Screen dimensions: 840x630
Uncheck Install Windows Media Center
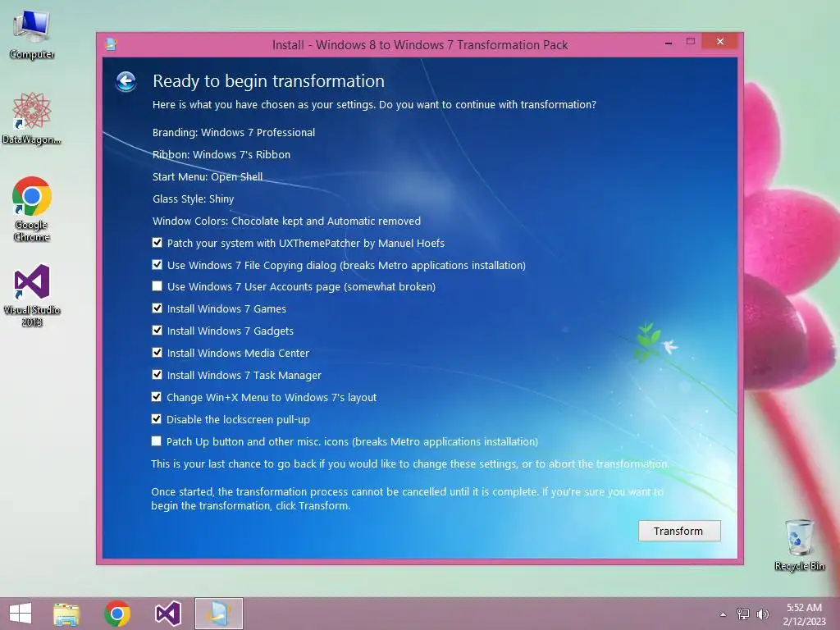pyautogui.click(x=157, y=353)
